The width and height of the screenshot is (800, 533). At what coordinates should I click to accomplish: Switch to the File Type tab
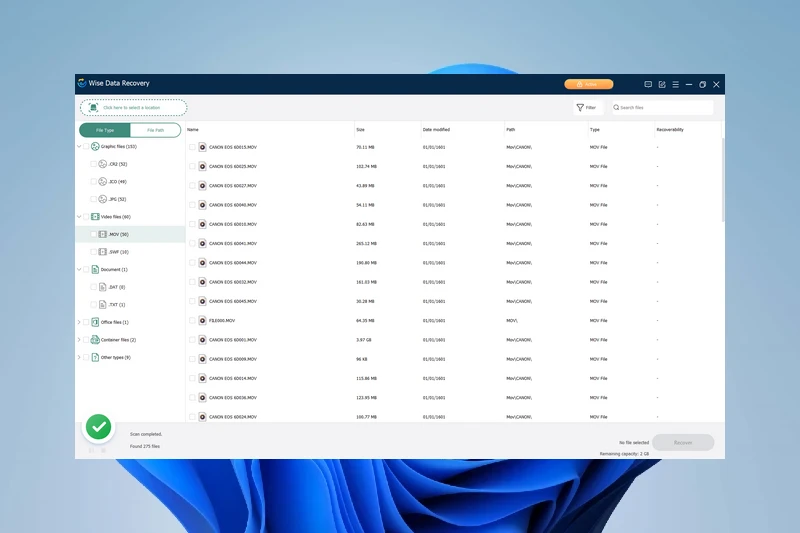[105, 130]
